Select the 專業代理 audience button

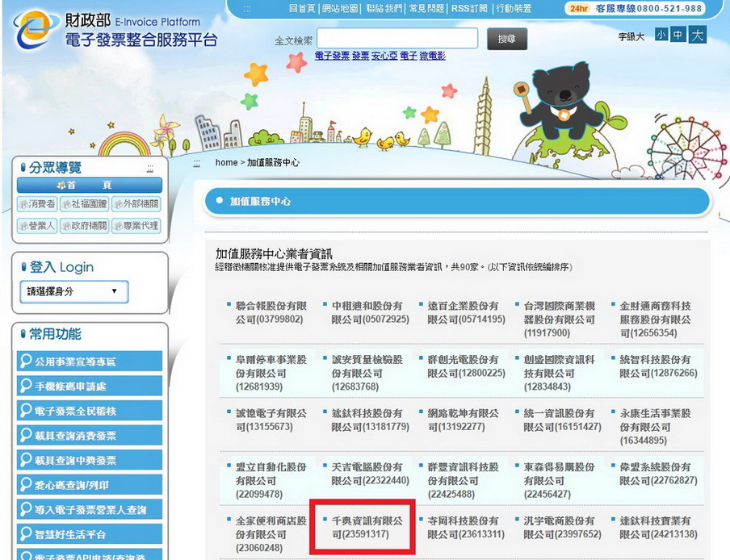coord(136,226)
